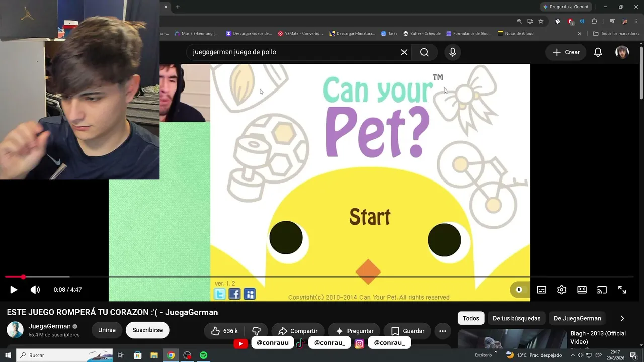Viewport: 644px width, 362px height.
Task: Open more actions menu below video
Action: [443, 331]
